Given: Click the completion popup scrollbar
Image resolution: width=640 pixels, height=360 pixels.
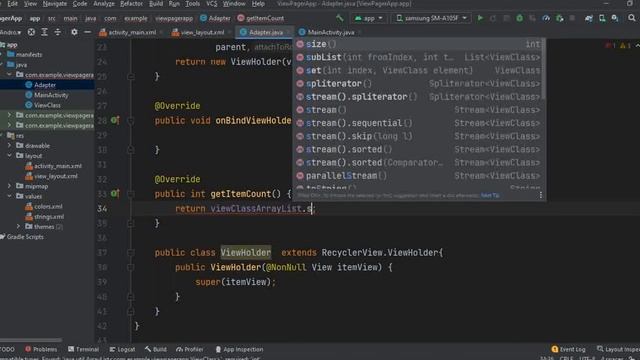Looking at the screenshot, I should pos(543,69).
